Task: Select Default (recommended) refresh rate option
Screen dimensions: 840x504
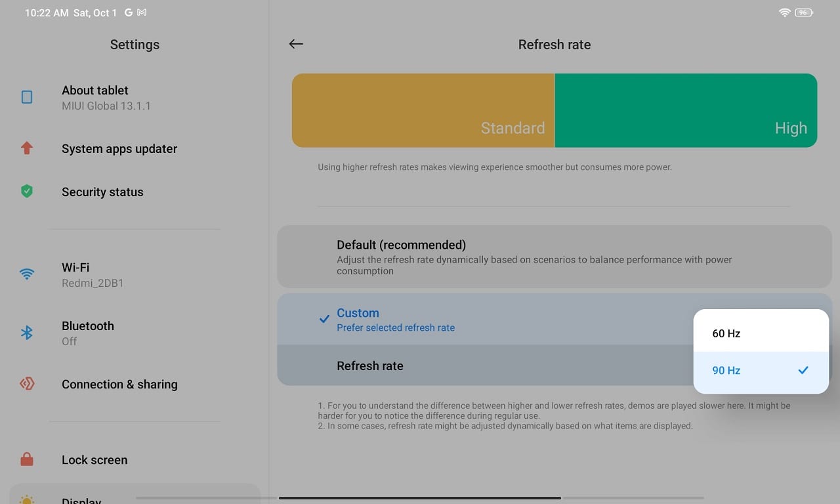Action: [x=554, y=256]
